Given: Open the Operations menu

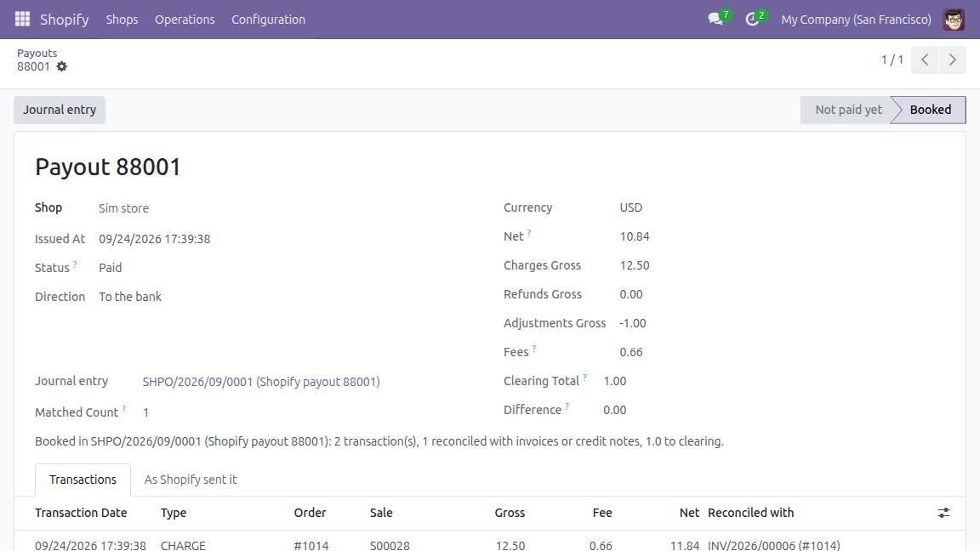Looking at the screenshot, I should click(x=185, y=20).
